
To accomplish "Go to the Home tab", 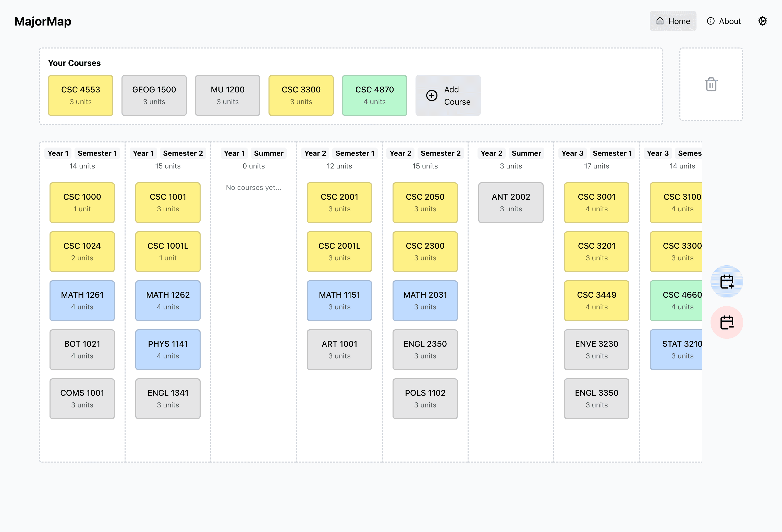I will pos(673,21).
